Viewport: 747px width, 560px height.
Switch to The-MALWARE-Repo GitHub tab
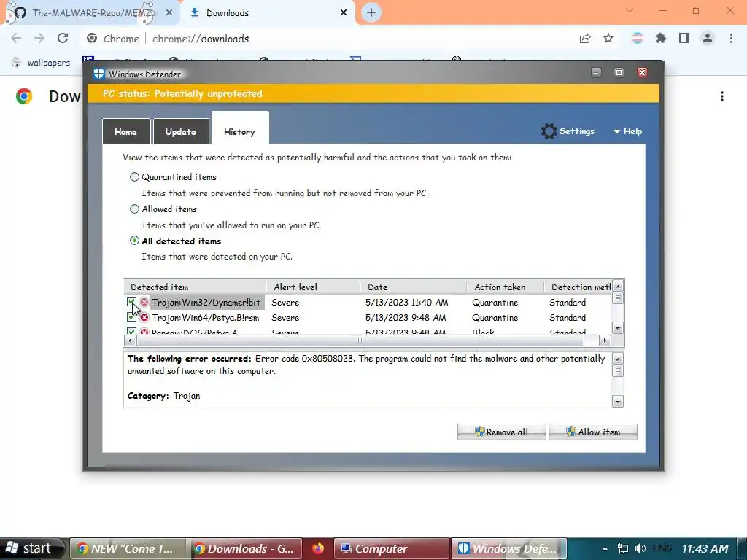tap(90, 13)
